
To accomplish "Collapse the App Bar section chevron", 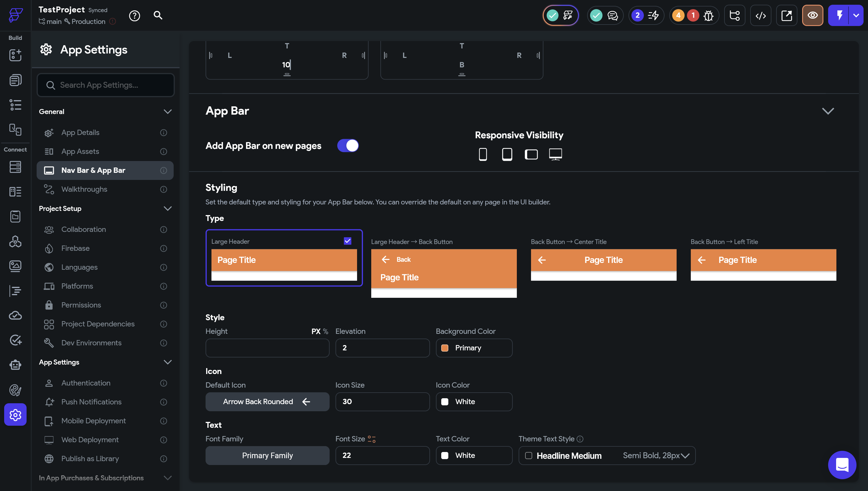I will pos(828,111).
